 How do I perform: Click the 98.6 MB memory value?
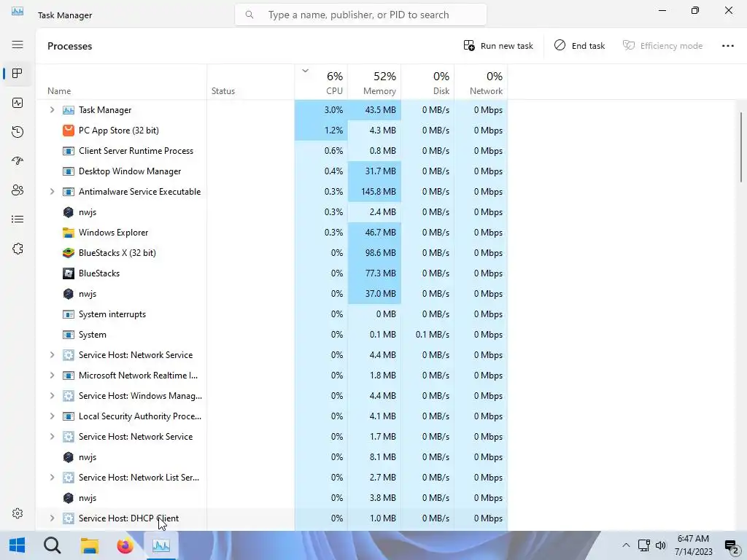(x=380, y=253)
